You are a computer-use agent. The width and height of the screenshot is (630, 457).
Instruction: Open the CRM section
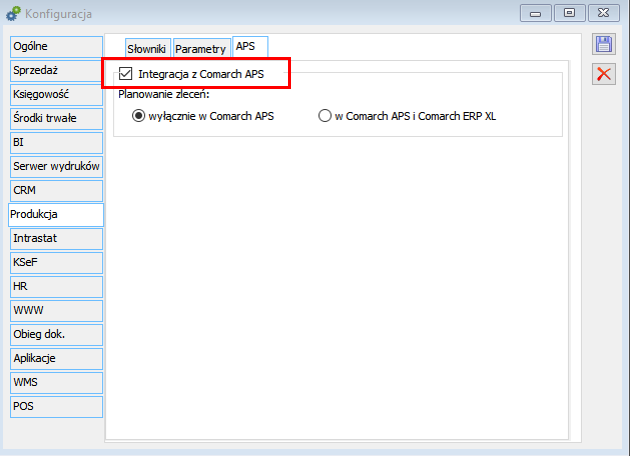[x=56, y=191]
